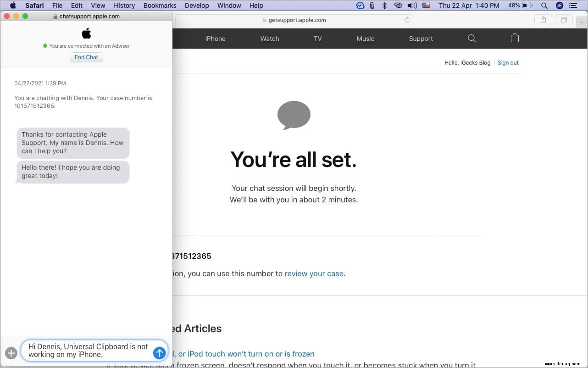This screenshot has width=588, height=368.
Task: Click the battery status indicator
Action: coord(520,6)
